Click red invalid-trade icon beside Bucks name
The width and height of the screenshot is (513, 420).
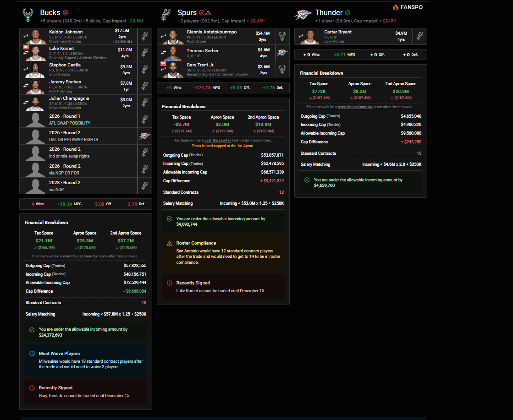(66, 13)
